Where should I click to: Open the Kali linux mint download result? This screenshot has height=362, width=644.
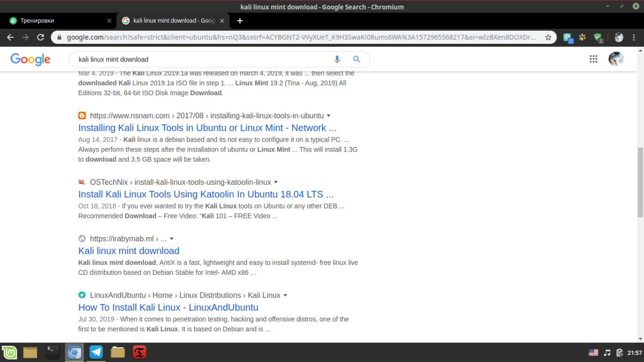pyautogui.click(x=129, y=251)
